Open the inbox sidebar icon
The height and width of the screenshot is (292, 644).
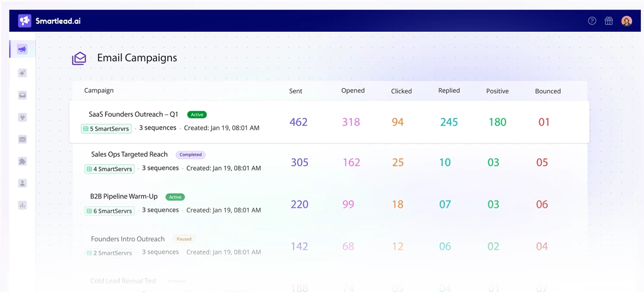click(x=23, y=95)
